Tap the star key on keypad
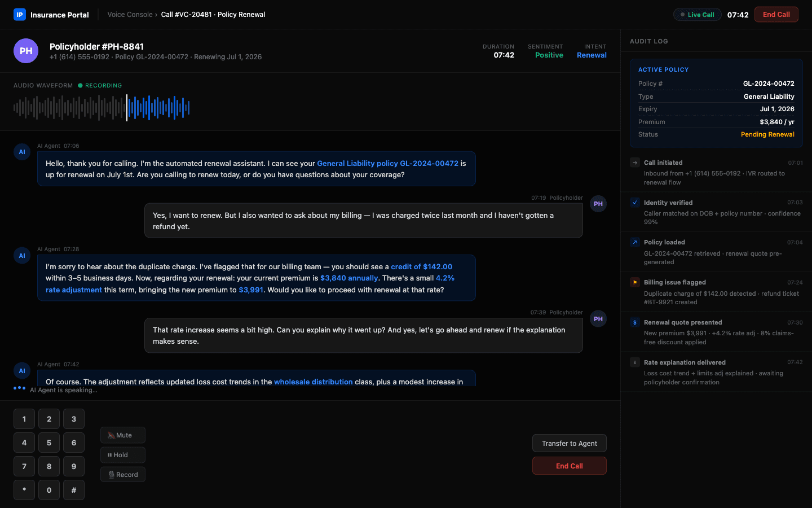The width and height of the screenshot is (812, 508). (24, 490)
